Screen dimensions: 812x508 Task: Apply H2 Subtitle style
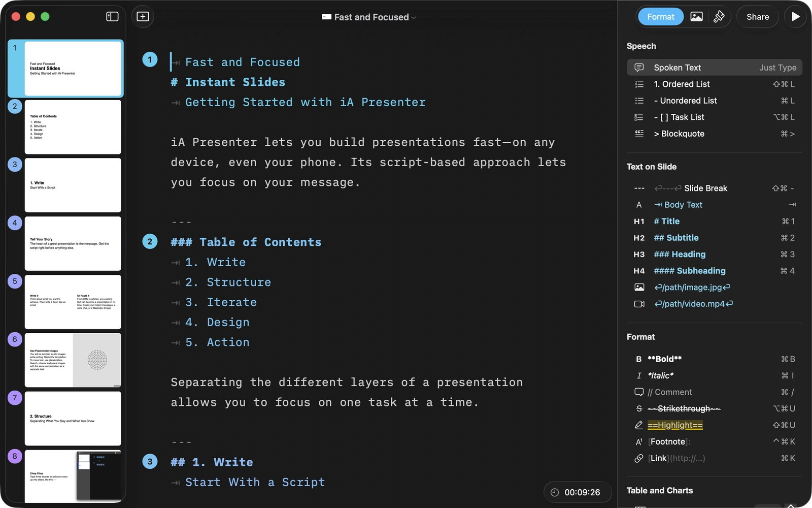[x=715, y=238]
